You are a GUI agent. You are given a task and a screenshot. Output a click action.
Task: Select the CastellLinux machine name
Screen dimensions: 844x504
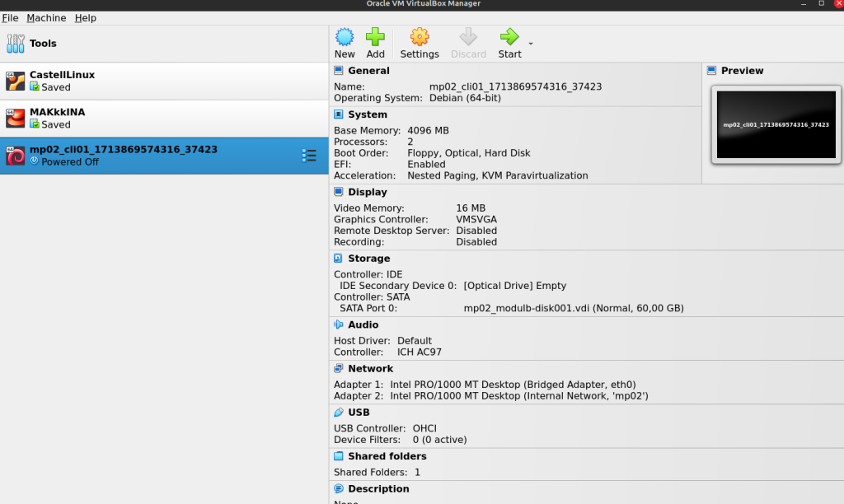(63, 75)
